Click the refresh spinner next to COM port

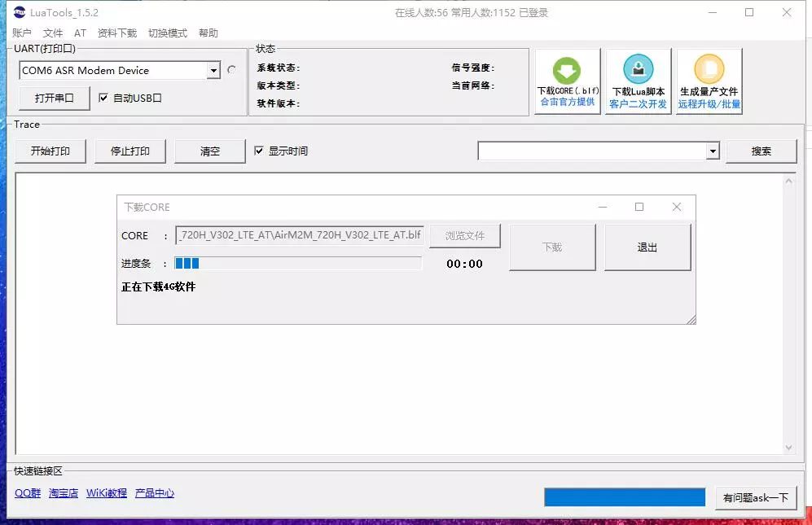pos(231,69)
